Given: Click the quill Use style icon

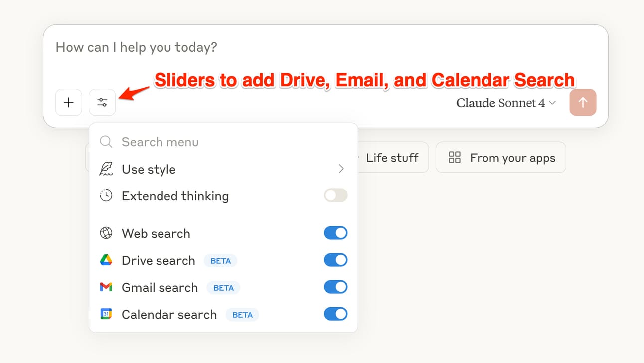Looking at the screenshot, I should pyautogui.click(x=106, y=169).
